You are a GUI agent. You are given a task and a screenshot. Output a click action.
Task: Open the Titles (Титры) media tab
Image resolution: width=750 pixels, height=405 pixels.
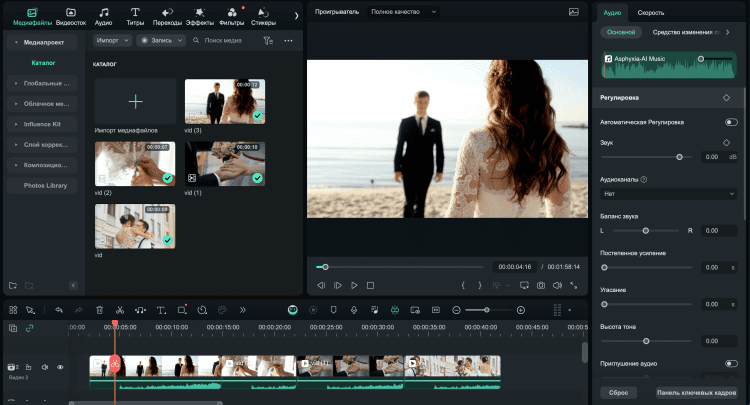tap(134, 14)
